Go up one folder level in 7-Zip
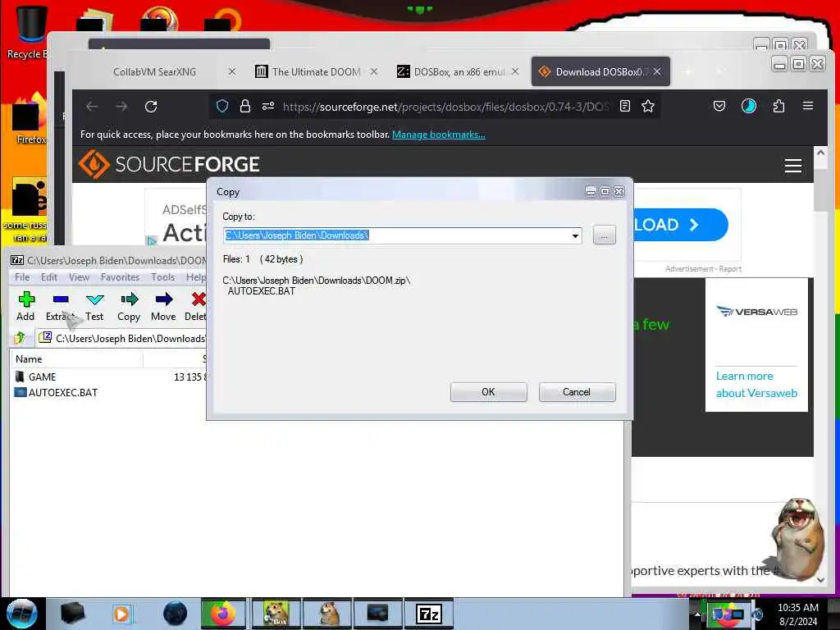The width and height of the screenshot is (840, 630). (x=20, y=337)
